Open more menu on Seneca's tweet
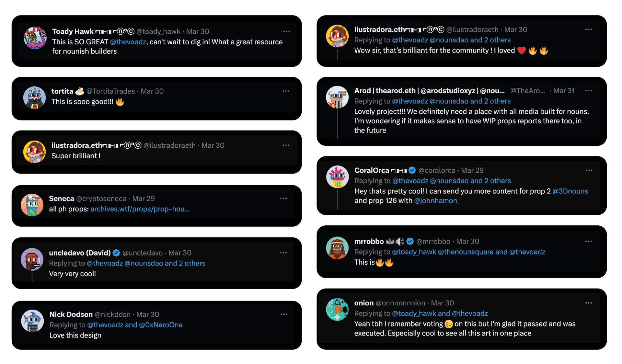This screenshot has width=622, height=364. (x=283, y=199)
